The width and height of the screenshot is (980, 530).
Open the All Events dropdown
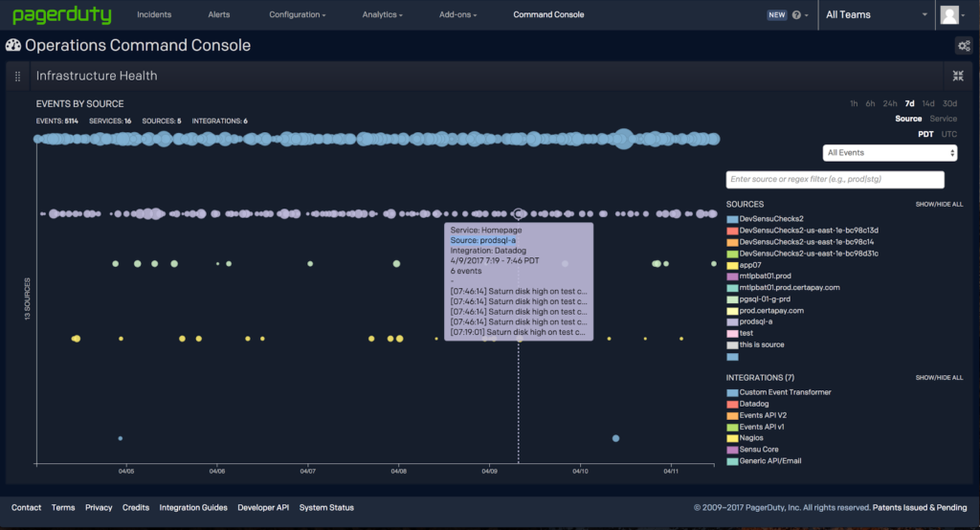tap(890, 153)
